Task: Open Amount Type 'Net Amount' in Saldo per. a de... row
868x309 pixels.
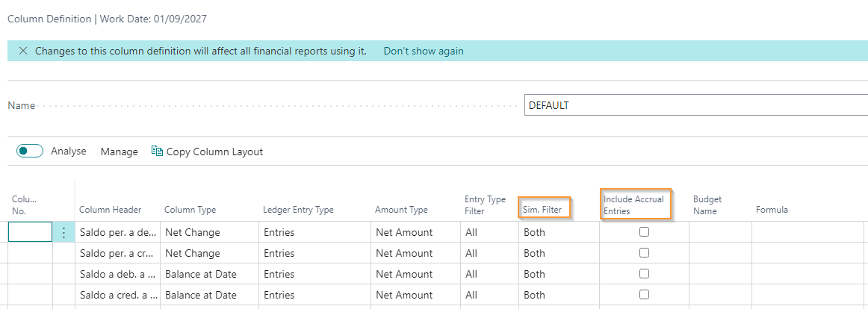Action: (x=415, y=232)
